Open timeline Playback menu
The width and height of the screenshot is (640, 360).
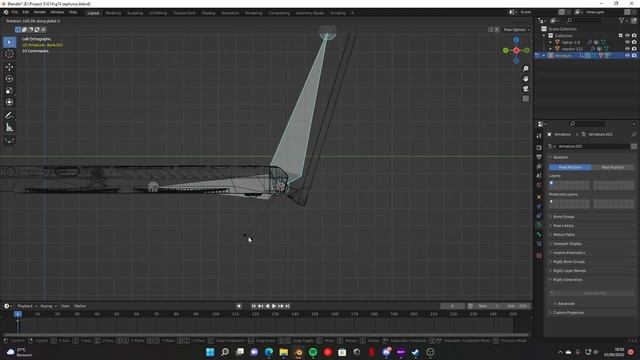point(27,306)
